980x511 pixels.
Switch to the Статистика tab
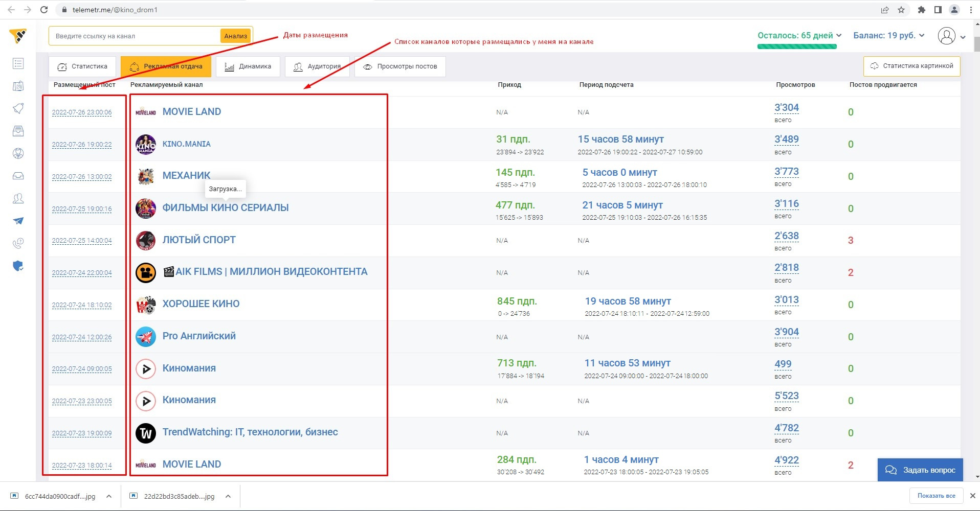click(x=82, y=66)
